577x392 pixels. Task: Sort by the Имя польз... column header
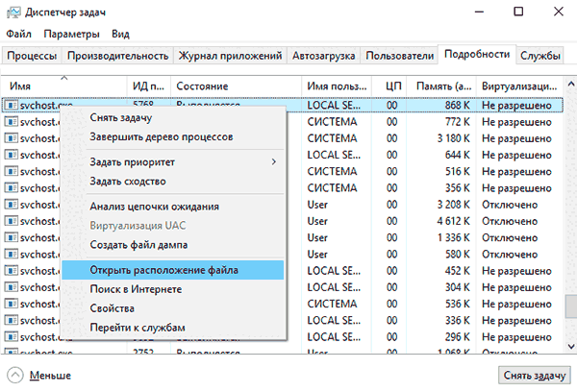point(337,86)
